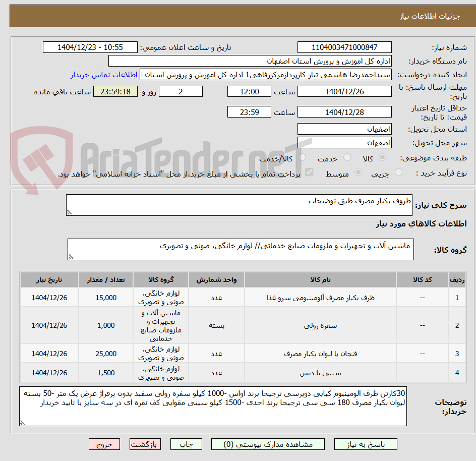The image size is (476, 461).
Task: Click quantity 1,500 cell
Action: point(106,373)
